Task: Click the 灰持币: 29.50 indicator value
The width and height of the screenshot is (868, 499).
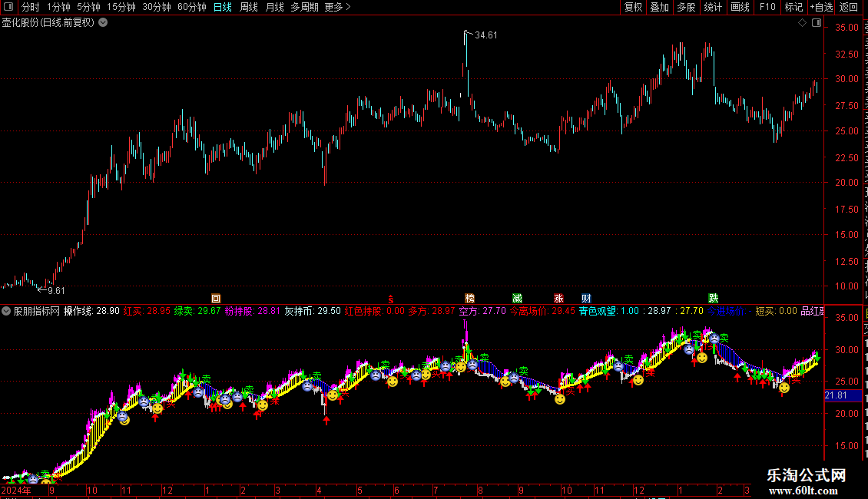Action: (x=313, y=311)
